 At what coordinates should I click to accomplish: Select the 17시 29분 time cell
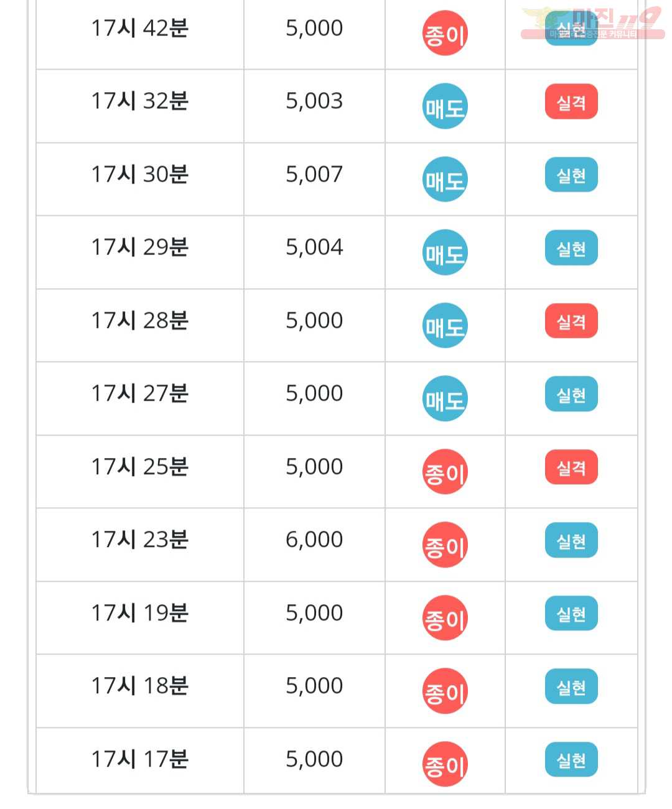pyautogui.click(x=140, y=253)
